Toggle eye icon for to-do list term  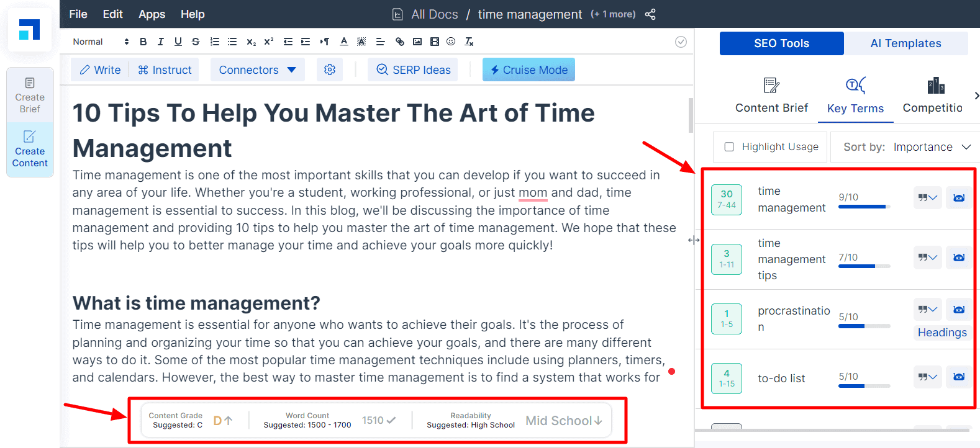point(959,377)
